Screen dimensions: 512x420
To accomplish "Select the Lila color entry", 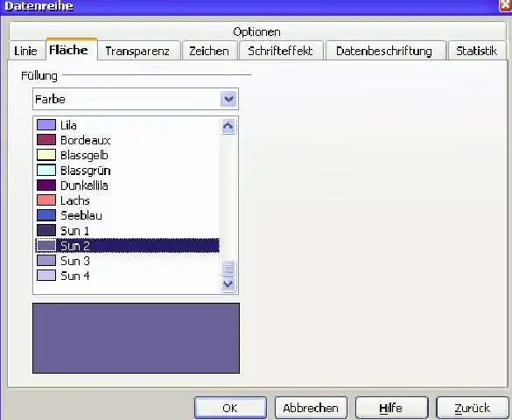I will (x=128, y=125).
